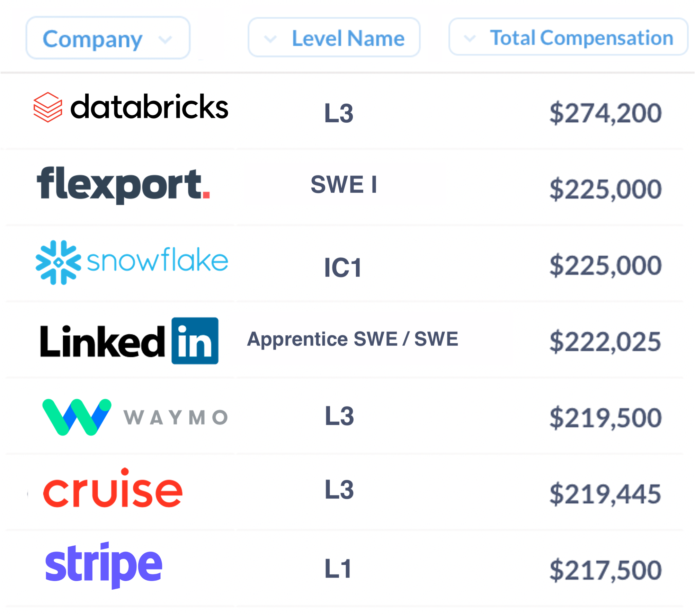Select the Waymo logo
The height and width of the screenshot is (616, 695).
click(135, 417)
